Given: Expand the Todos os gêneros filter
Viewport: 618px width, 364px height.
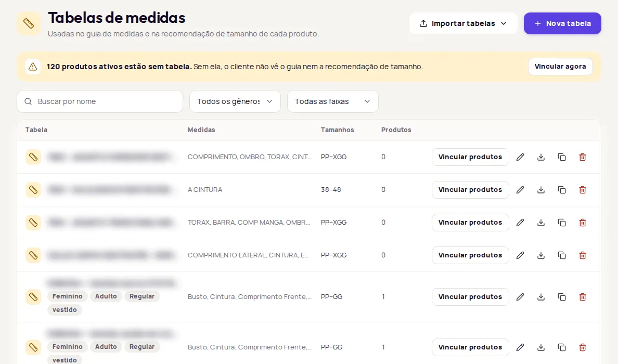Looking at the screenshot, I should [x=235, y=101].
